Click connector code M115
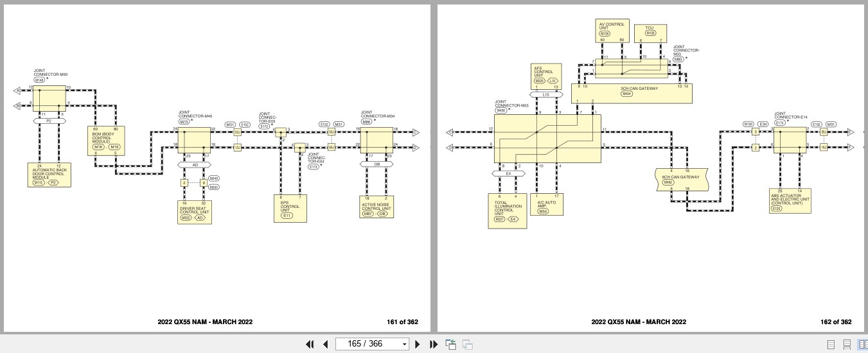868x353 pixels. [39, 182]
